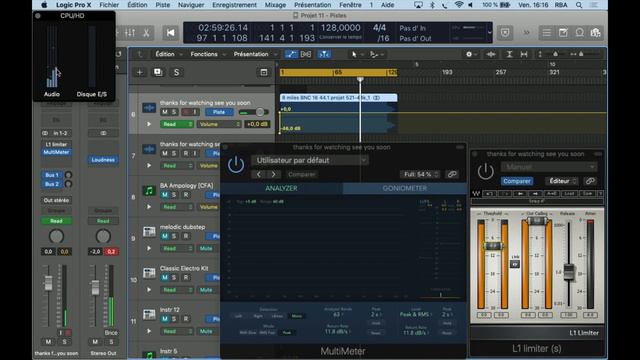
Task: Open track 6 Read automation mode menu
Action: [x=176, y=124]
